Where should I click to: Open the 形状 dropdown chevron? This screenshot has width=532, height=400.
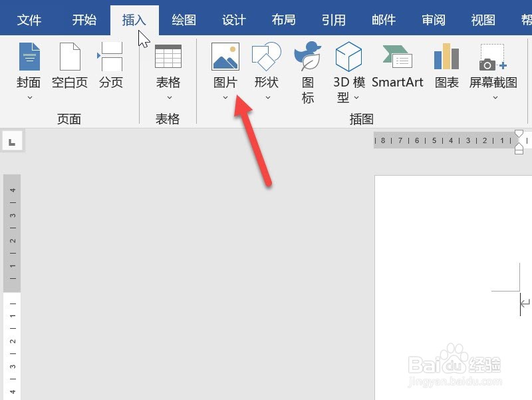266,98
